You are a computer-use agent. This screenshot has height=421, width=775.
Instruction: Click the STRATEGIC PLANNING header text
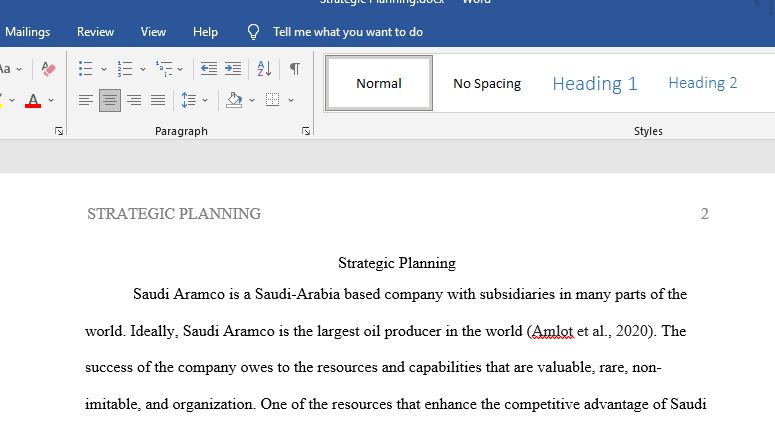pos(174,214)
